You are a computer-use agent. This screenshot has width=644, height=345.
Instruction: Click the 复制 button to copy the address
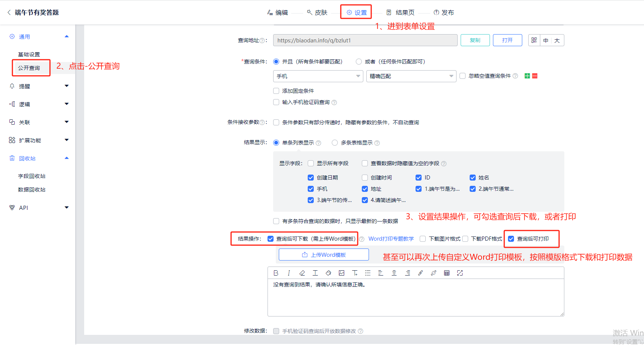click(x=475, y=40)
